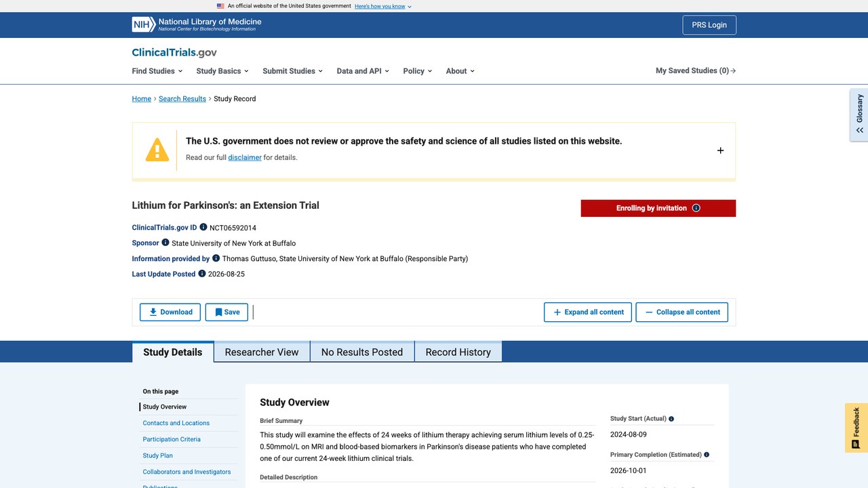Screen dimensions: 868x488
Task: Select the Study Details tab
Action: pyautogui.click(x=173, y=352)
